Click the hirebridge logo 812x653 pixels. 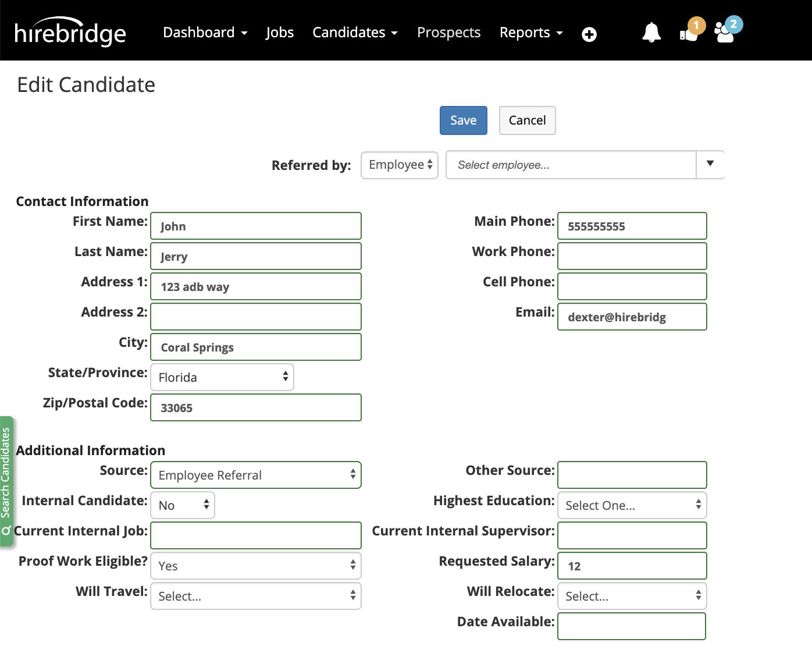pos(69,32)
